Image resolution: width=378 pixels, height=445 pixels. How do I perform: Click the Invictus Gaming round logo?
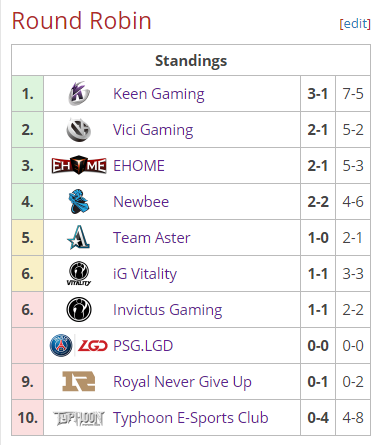(x=79, y=310)
